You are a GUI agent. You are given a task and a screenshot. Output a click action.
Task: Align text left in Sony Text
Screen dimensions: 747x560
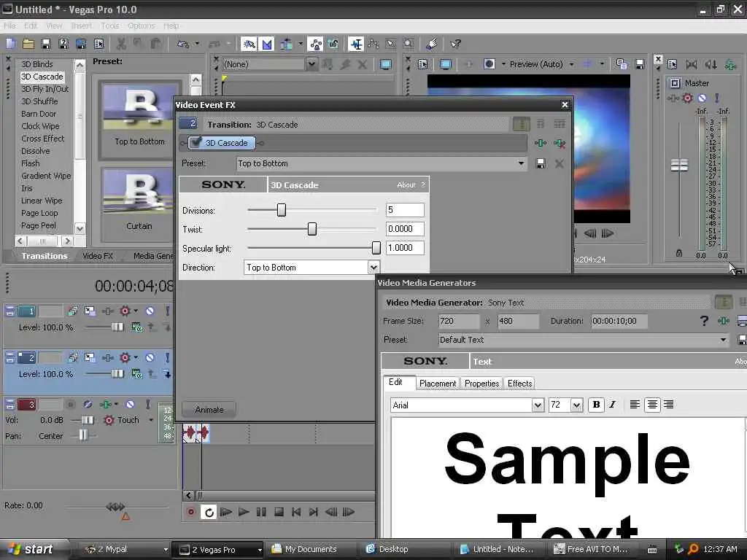click(x=635, y=405)
